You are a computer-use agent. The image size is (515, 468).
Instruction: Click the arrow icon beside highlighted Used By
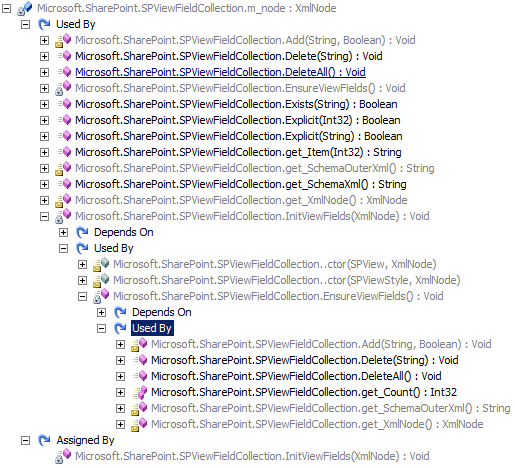point(120,328)
